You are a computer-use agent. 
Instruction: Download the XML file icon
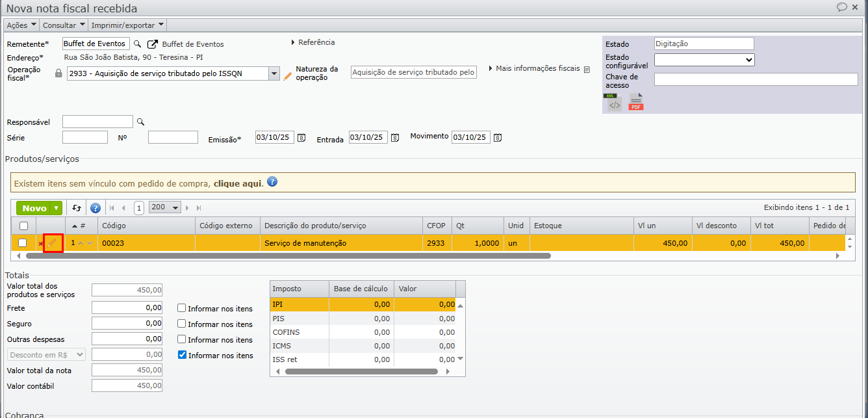point(614,103)
